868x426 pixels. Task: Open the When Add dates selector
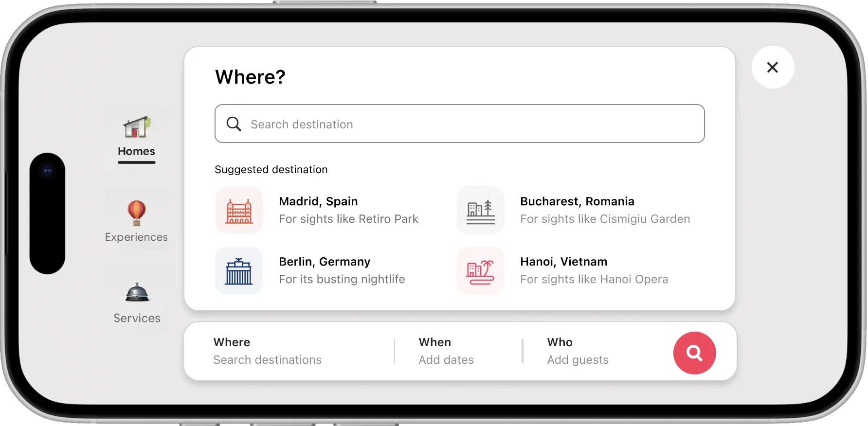[x=446, y=351]
